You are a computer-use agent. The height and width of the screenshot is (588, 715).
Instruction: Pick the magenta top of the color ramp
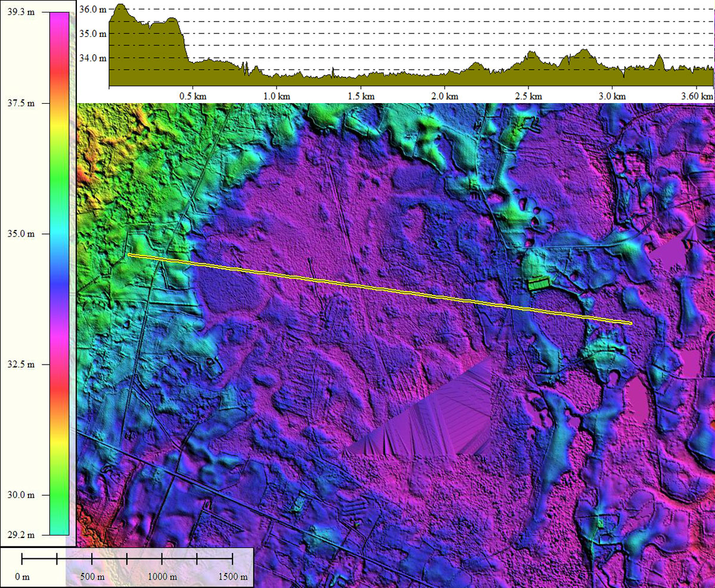[59, 17]
